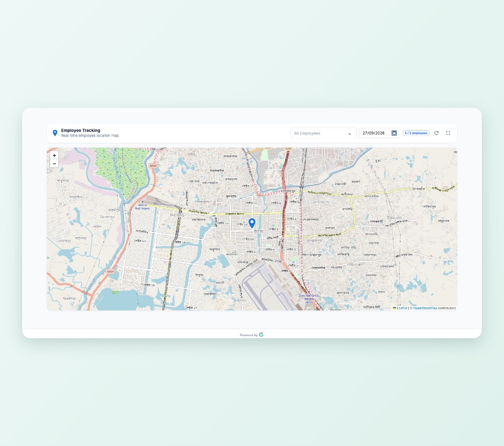Open the calendar date picker icon
This screenshot has height=446, width=504.
[394, 133]
